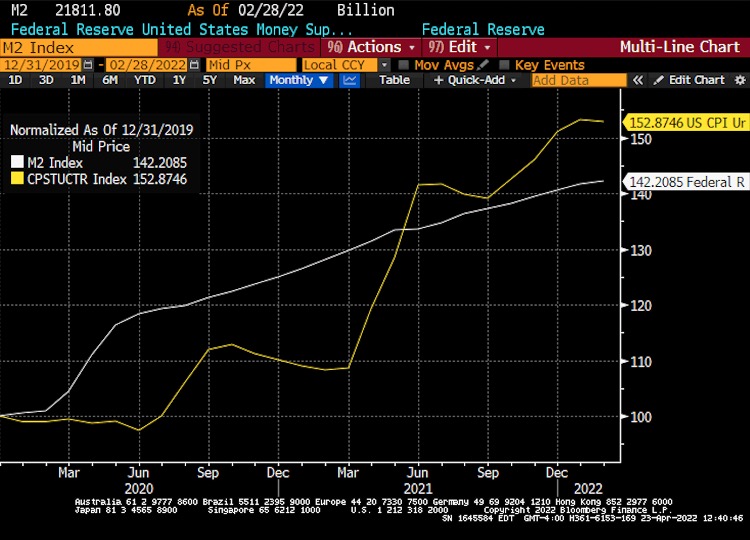Click the Edit Chart button
This screenshot has width=750, height=540.
689,80
